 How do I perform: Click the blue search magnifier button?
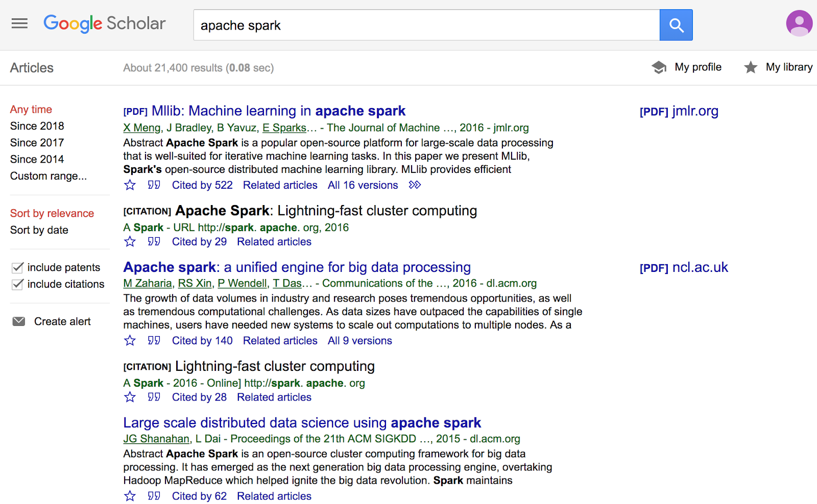click(676, 25)
